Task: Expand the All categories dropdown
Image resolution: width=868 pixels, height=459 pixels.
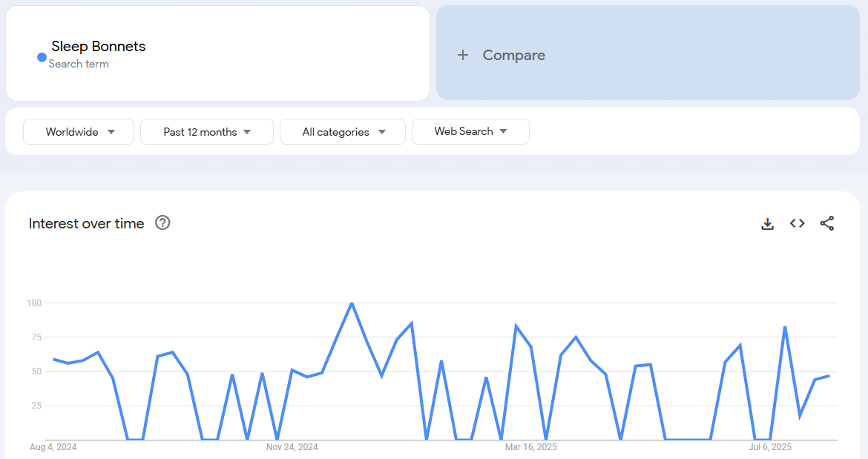Action: [x=343, y=132]
